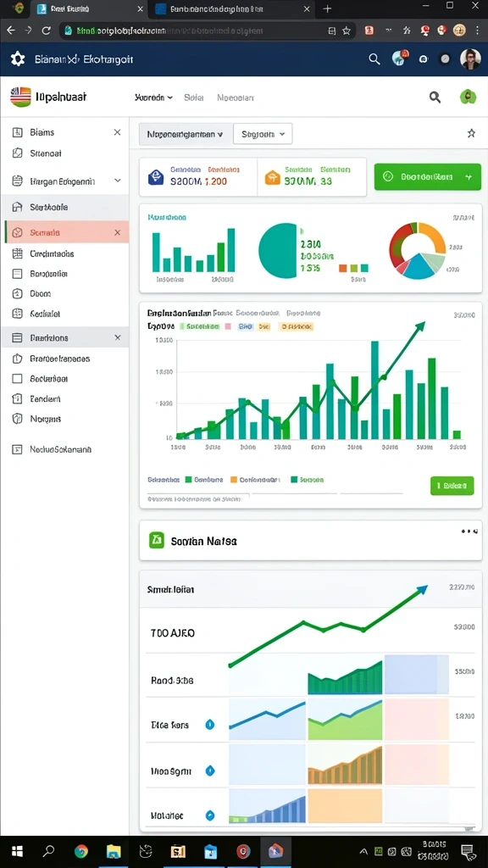The height and width of the screenshot is (868, 488).
Task: Switch to the second browser tab
Action: 232,9
